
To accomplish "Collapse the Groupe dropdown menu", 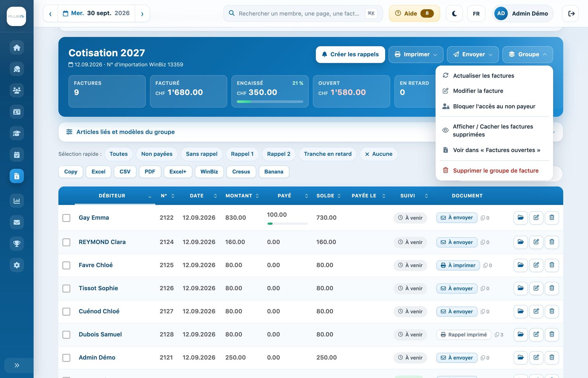I will tap(527, 54).
